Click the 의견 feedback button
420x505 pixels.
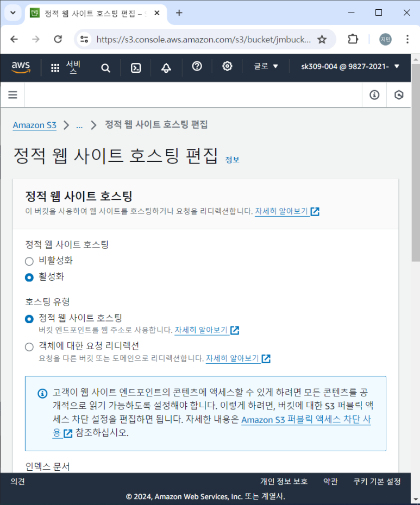click(18, 481)
